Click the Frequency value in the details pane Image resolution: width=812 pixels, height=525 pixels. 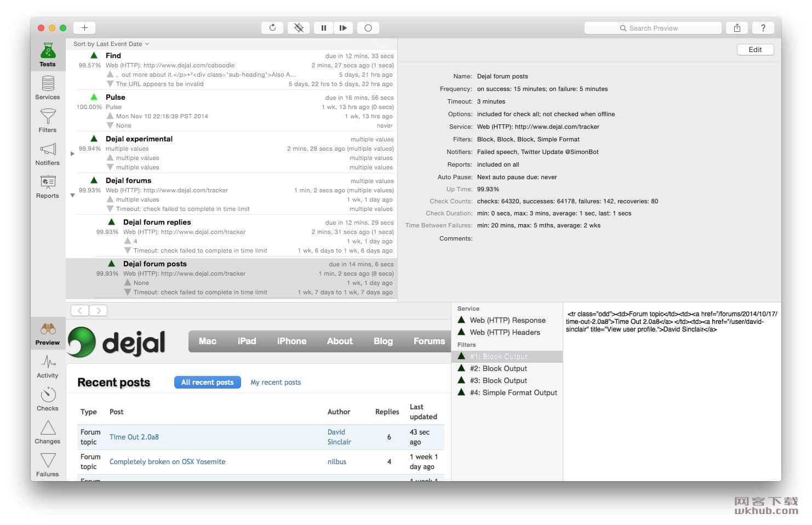(542, 89)
